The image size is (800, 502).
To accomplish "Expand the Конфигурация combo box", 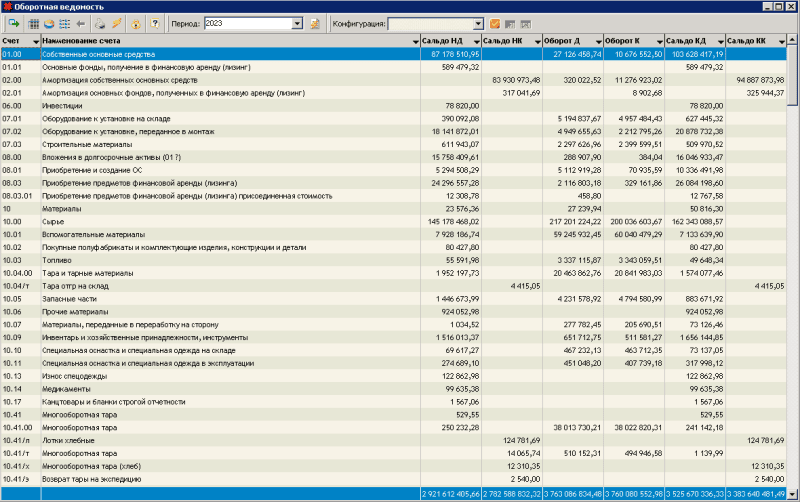I will pos(478,22).
